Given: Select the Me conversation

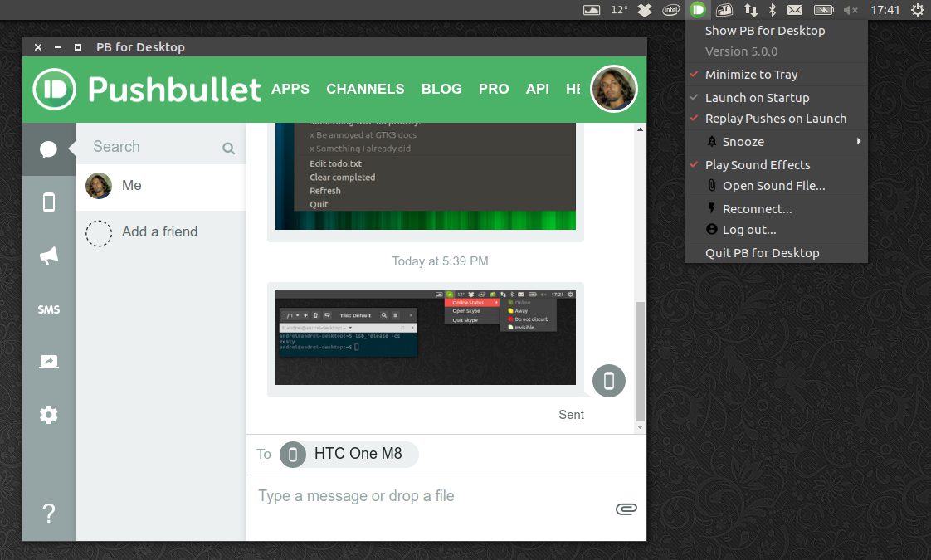Looking at the screenshot, I should click(x=161, y=186).
